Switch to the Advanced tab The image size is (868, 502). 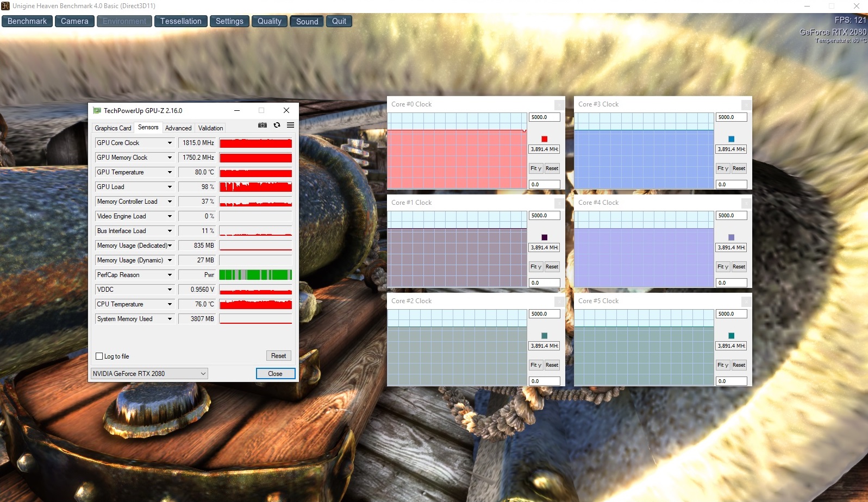178,128
